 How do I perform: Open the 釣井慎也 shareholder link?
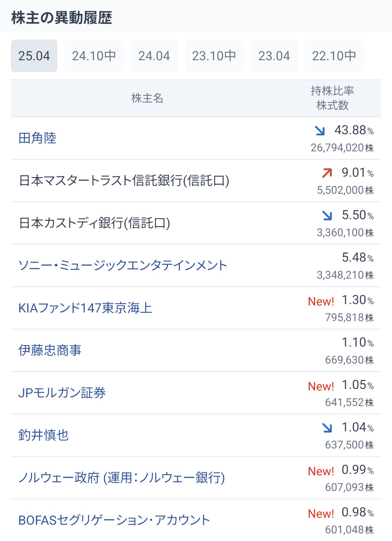(x=43, y=435)
